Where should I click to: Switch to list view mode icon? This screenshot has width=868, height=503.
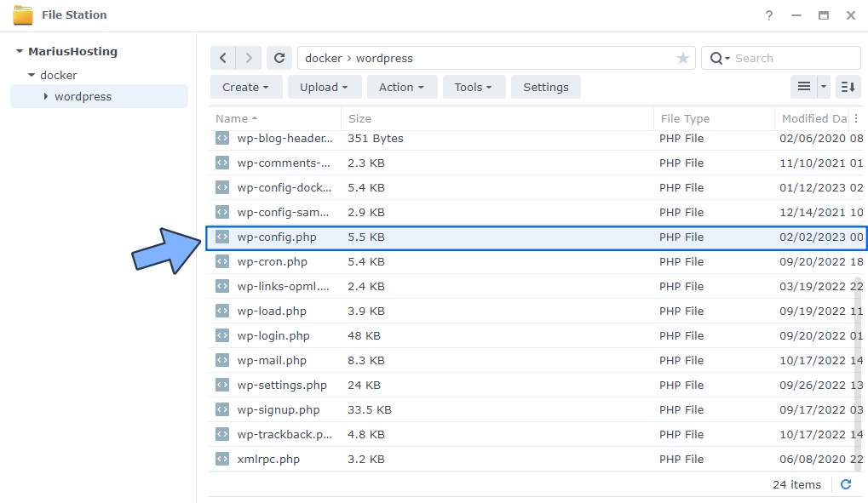tap(804, 86)
